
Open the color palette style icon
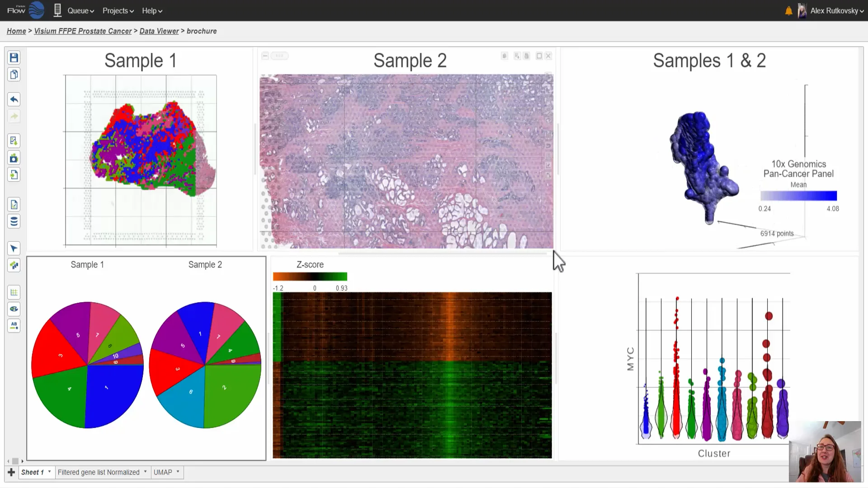tap(14, 309)
